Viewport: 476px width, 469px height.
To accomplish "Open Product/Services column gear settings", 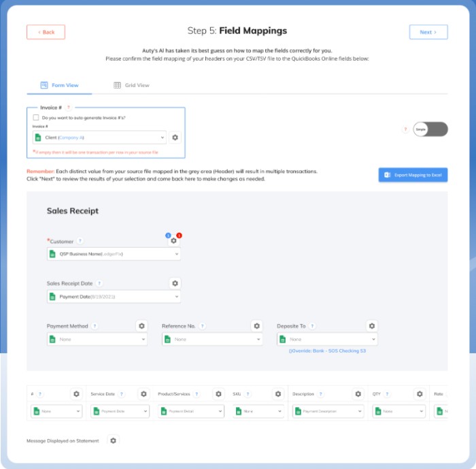I will [x=218, y=394].
